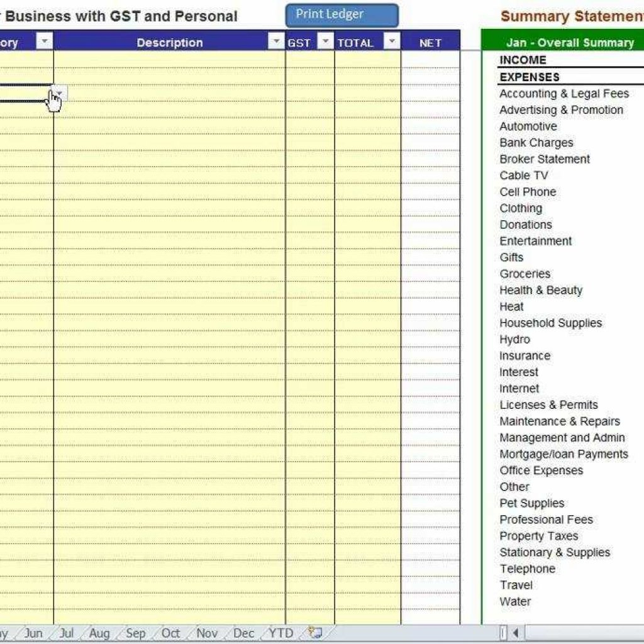
Task: Select the NET column header
Action: 430,42
